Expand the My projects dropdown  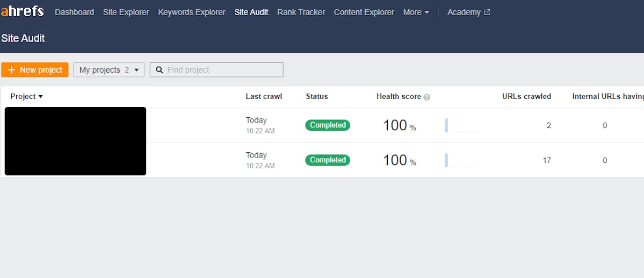109,70
